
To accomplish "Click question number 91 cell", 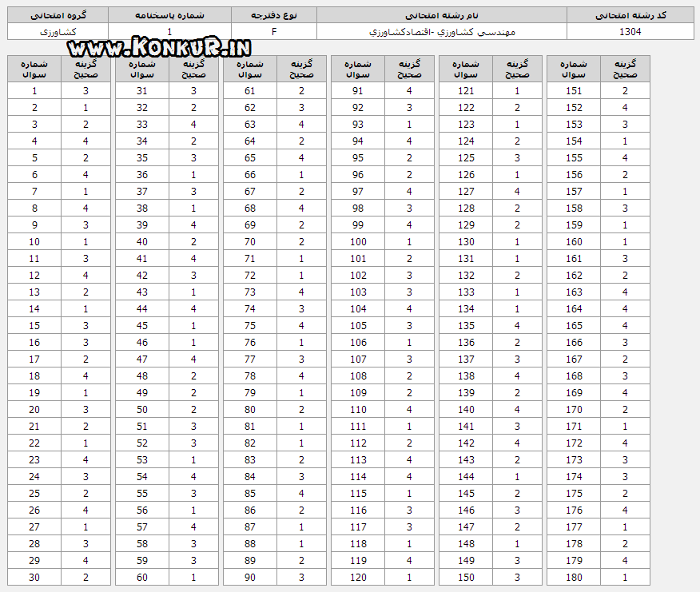I will point(358,90).
